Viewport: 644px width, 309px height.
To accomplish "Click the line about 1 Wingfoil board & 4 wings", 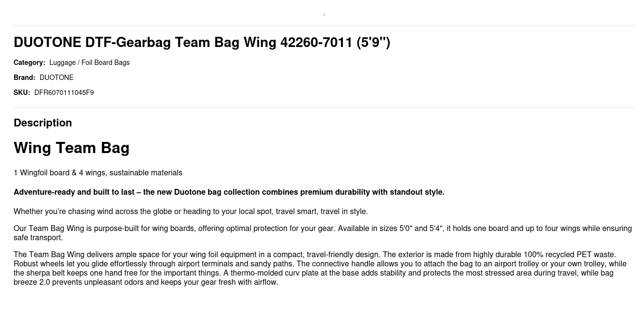I will tap(98, 173).
